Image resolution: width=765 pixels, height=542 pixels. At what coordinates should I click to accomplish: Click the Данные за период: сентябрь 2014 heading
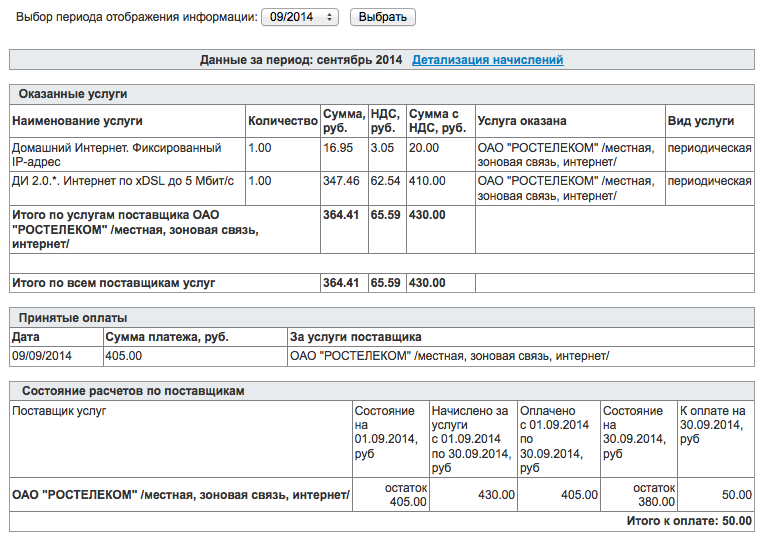coord(301,60)
